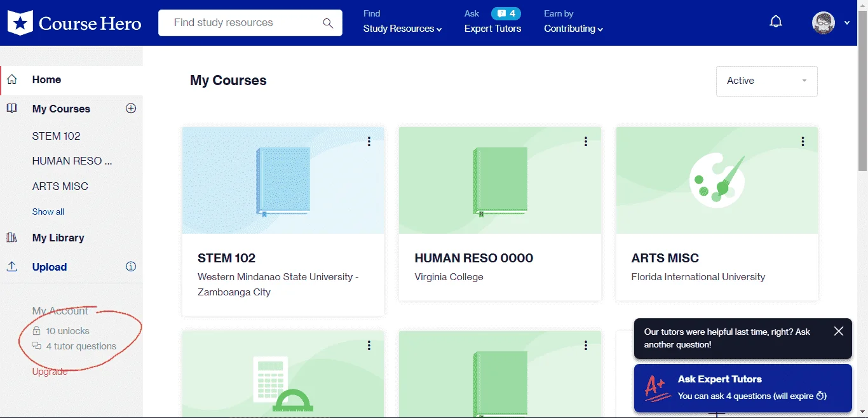
Task: Open three-dot menu on HUMAN RESO 0000 card
Action: click(586, 142)
